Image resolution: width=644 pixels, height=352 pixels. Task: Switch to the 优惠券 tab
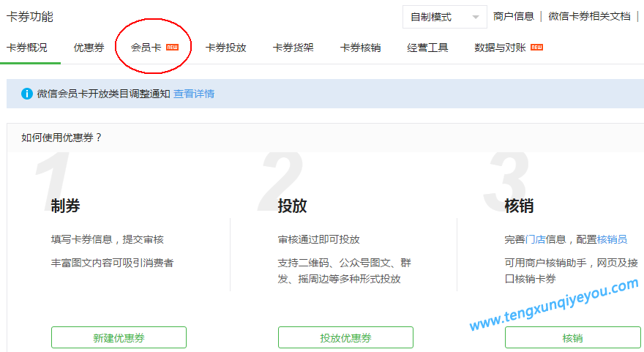(x=89, y=48)
